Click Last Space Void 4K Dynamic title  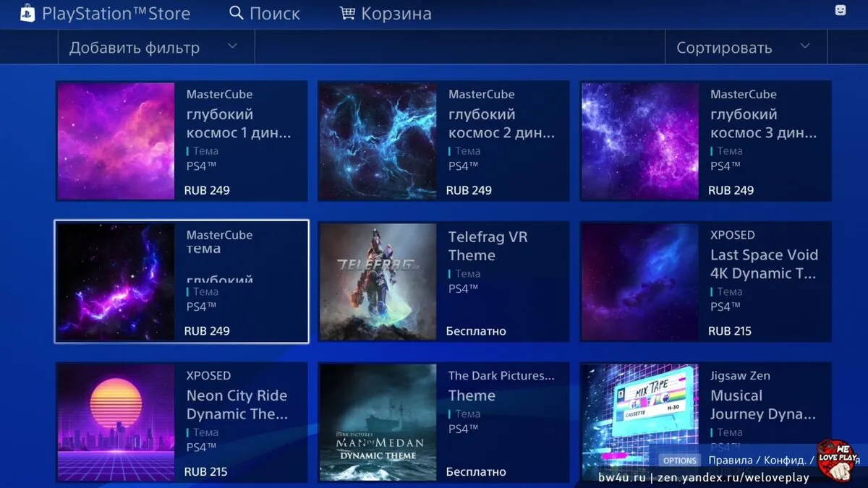[764, 264]
